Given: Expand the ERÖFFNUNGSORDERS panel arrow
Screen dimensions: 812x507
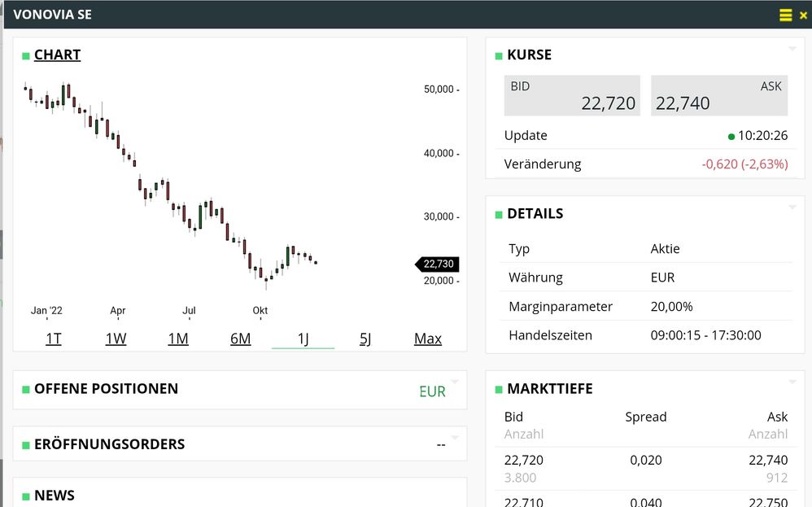Looking at the screenshot, I should (455, 437).
